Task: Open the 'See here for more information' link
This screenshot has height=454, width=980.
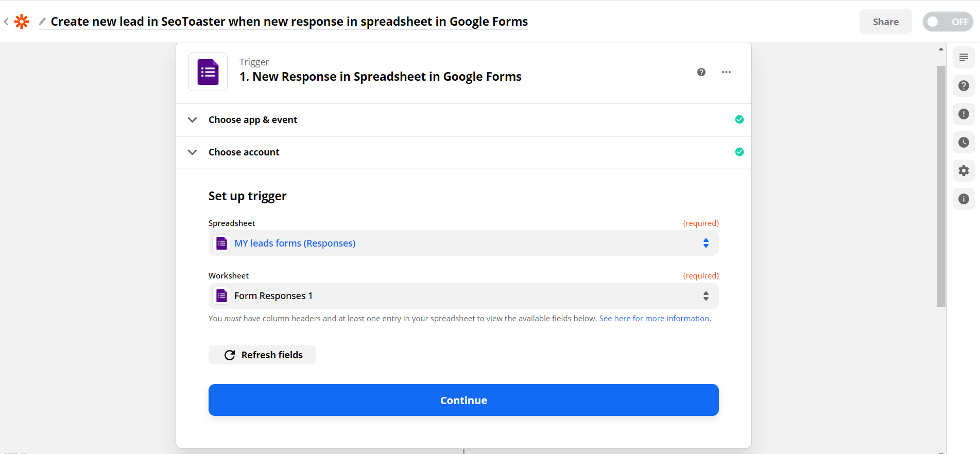Action: click(x=654, y=319)
